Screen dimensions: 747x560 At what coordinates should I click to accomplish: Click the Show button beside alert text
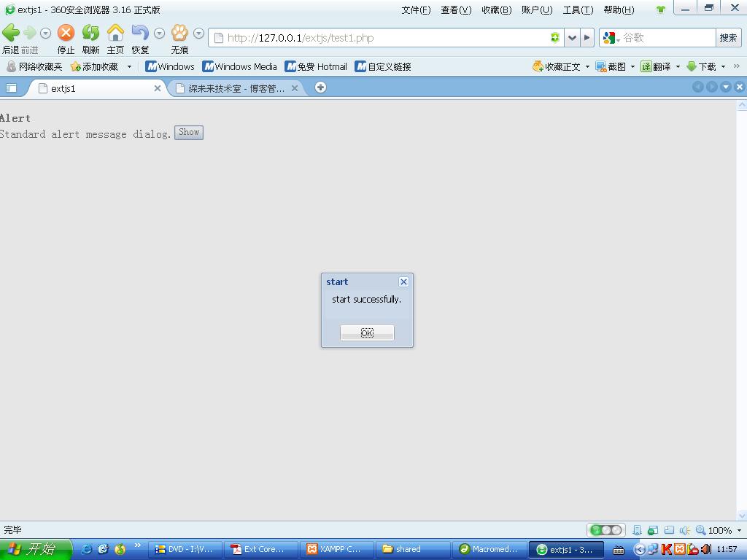(x=189, y=133)
